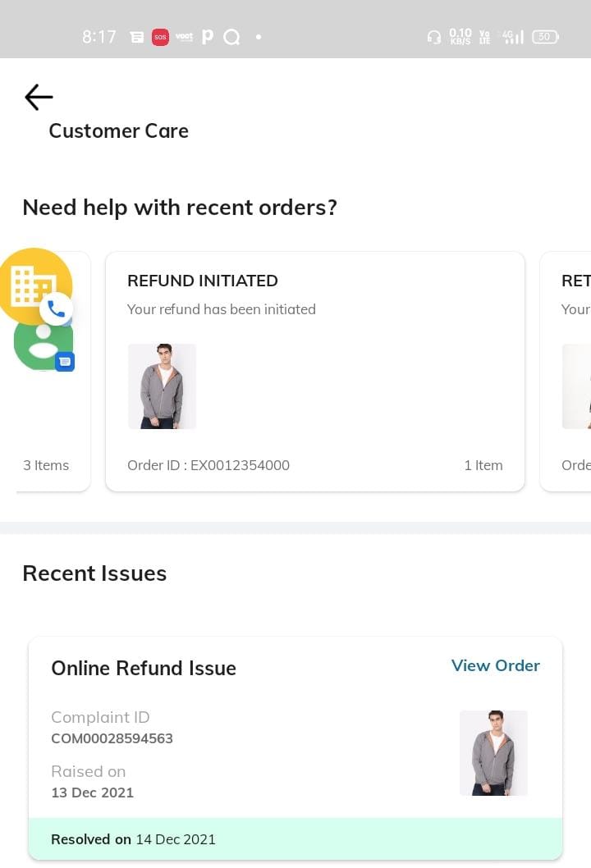Screen dimensions: 591x868
Task: Tap Complaint ID COM00028594563
Action: point(112,738)
